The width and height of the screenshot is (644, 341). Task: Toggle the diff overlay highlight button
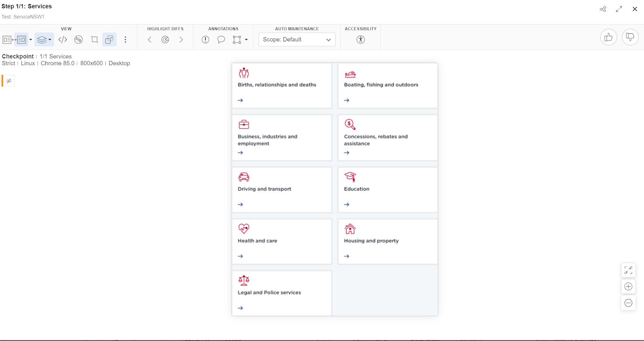tap(109, 39)
